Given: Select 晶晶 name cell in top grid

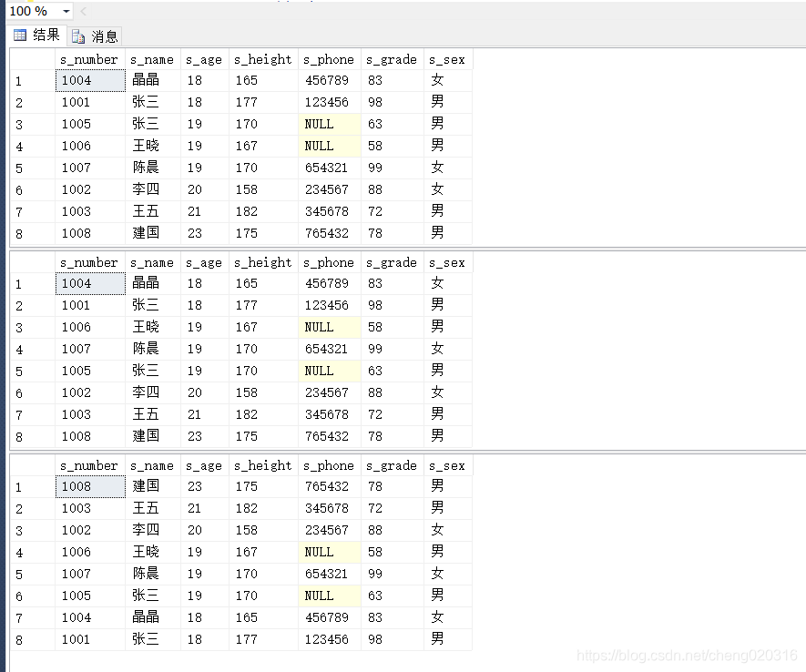Looking at the screenshot, I should pos(153,81).
